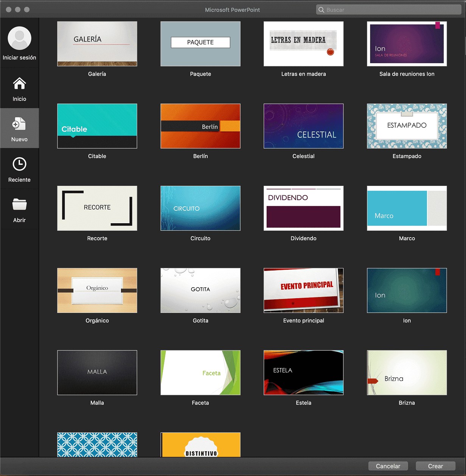Image resolution: width=466 pixels, height=476 pixels.
Task: Select the Distintivo yellow template thumbnail
Action: [x=200, y=445]
